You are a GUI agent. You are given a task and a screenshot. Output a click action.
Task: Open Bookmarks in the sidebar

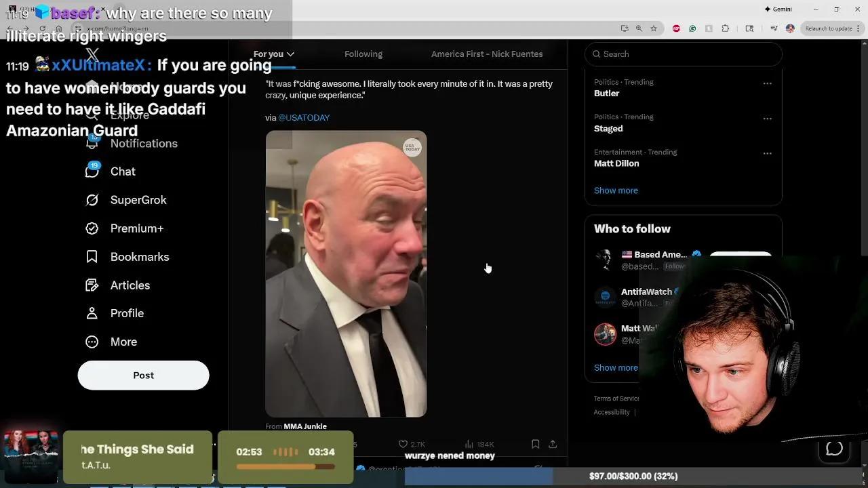coord(127,257)
